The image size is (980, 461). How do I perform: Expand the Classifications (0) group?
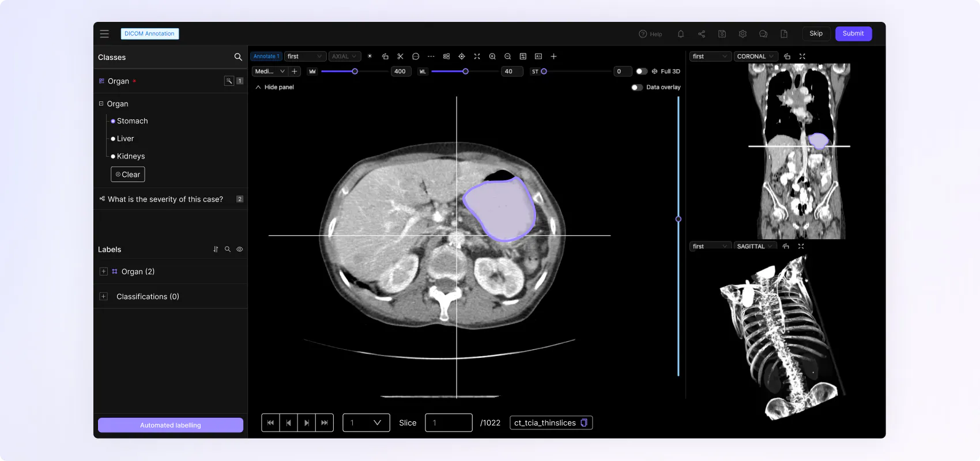104,296
